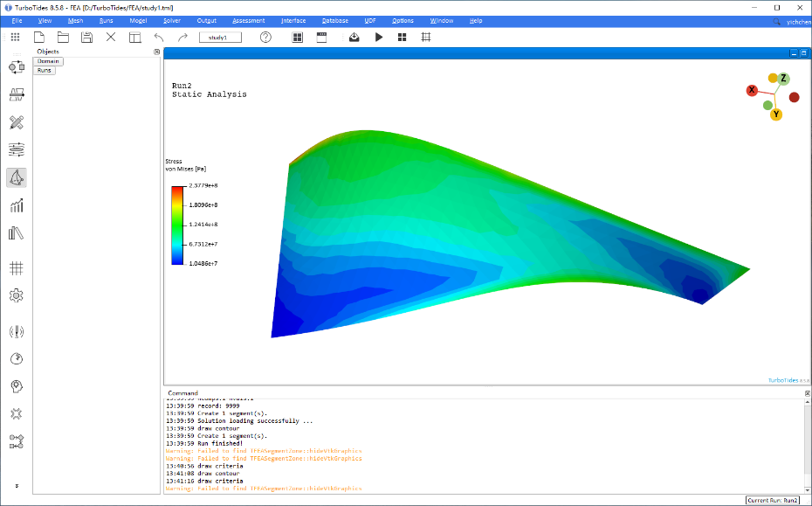Click the green Z axis marker
Screen dimensions: 812x506
click(x=783, y=79)
